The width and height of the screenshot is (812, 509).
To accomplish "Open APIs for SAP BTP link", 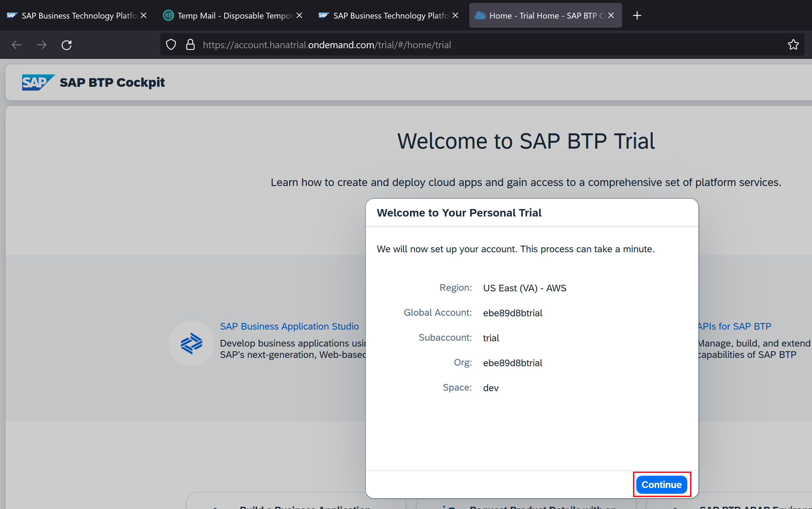I will click(734, 326).
